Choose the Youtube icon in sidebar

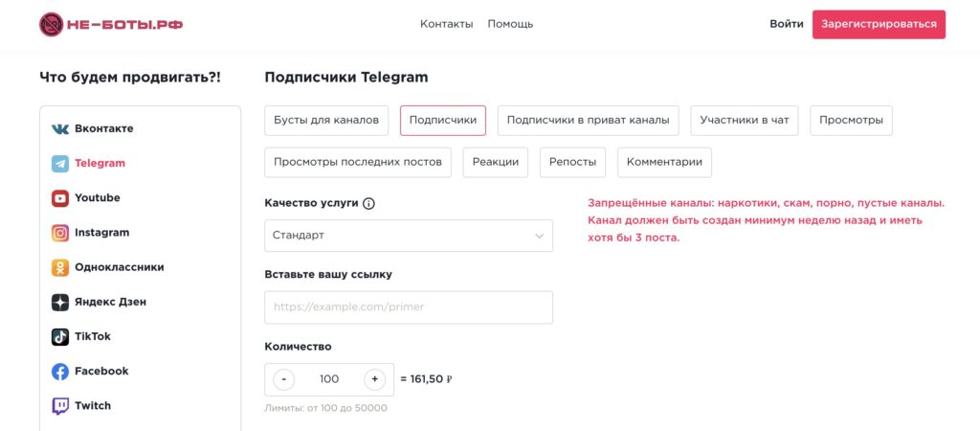(60, 198)
